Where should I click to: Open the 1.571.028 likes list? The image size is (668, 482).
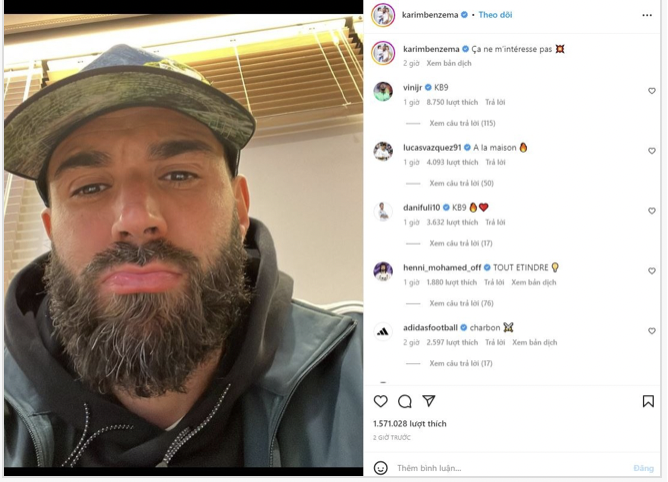[x=410, y=424]
